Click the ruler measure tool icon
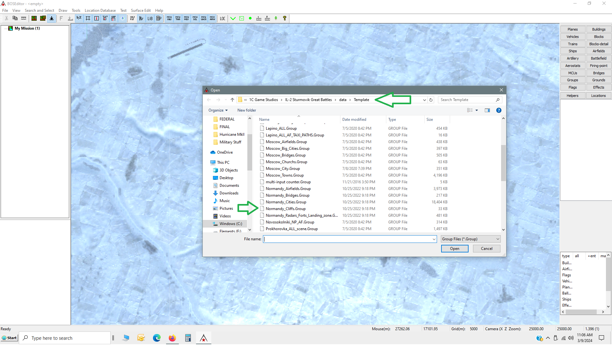 point(24,18)
